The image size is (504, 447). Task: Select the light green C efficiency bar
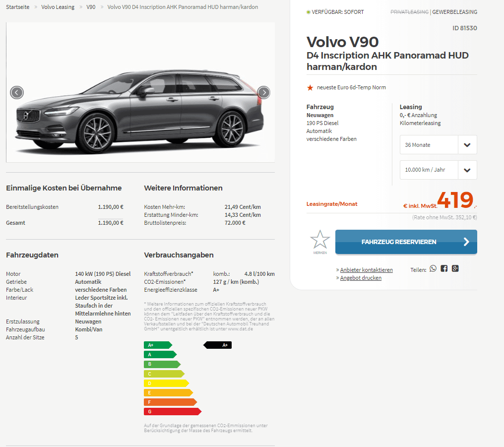point(164,374)
